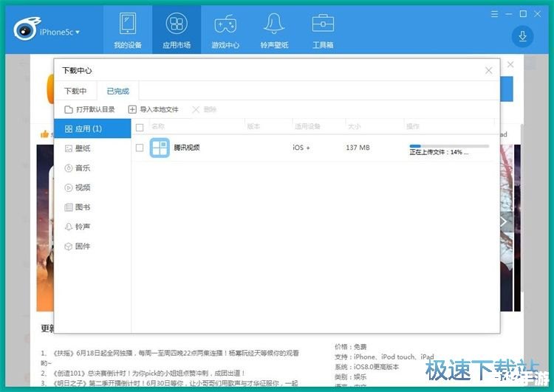Open the 工具箱 toolbox
Image resolution: width=554 pixels, height=392 pixels.
[x=323, y=30]
